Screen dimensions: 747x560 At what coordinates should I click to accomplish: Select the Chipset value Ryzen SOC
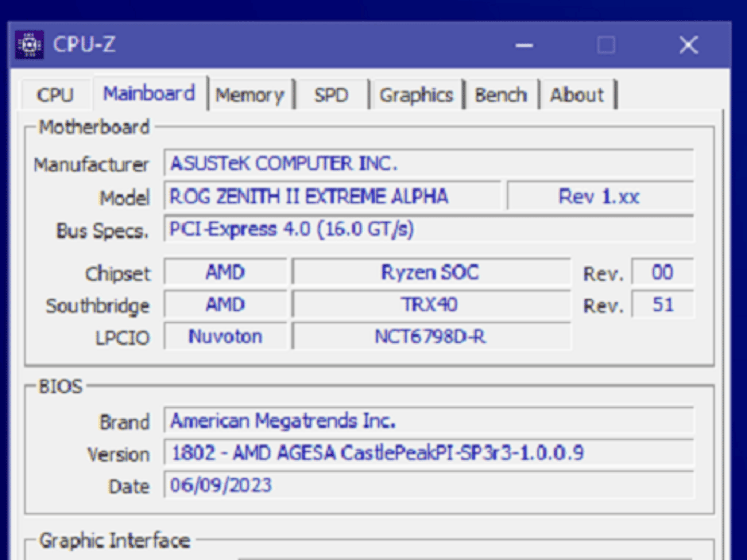[430, 272]
